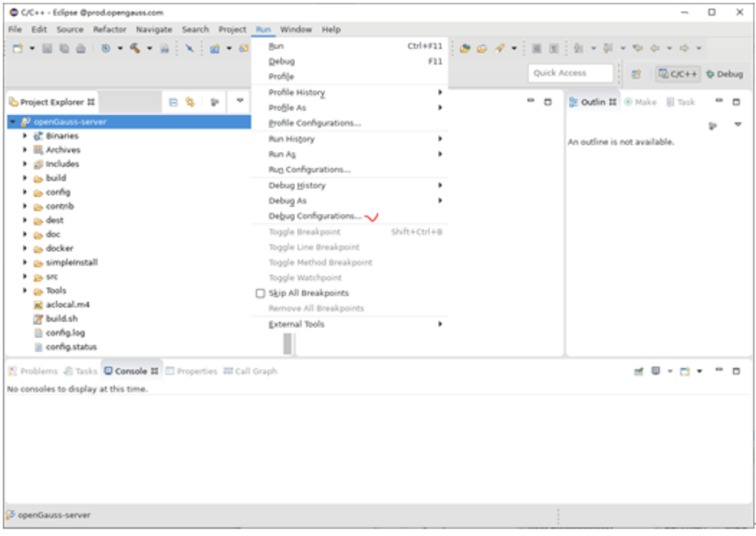Click the Open Console icon
This screenshot has height=536, width=756.
coord(685,371)
